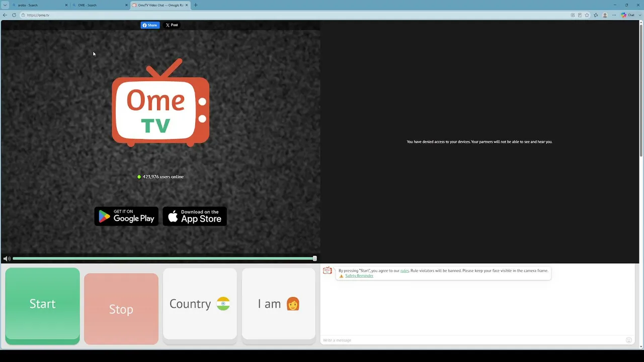Screen dimensions: 644x362
Task: Add this page to favorites star
Action: point(587,15)
